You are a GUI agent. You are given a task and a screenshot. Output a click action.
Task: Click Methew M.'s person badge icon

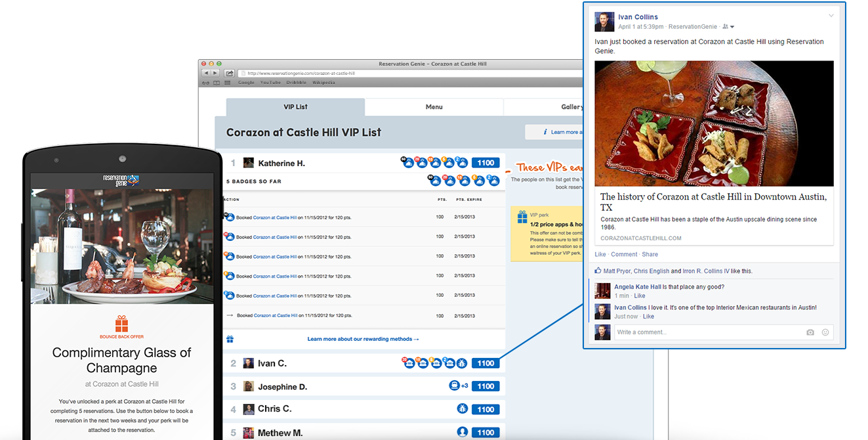[x=462, y=432]
